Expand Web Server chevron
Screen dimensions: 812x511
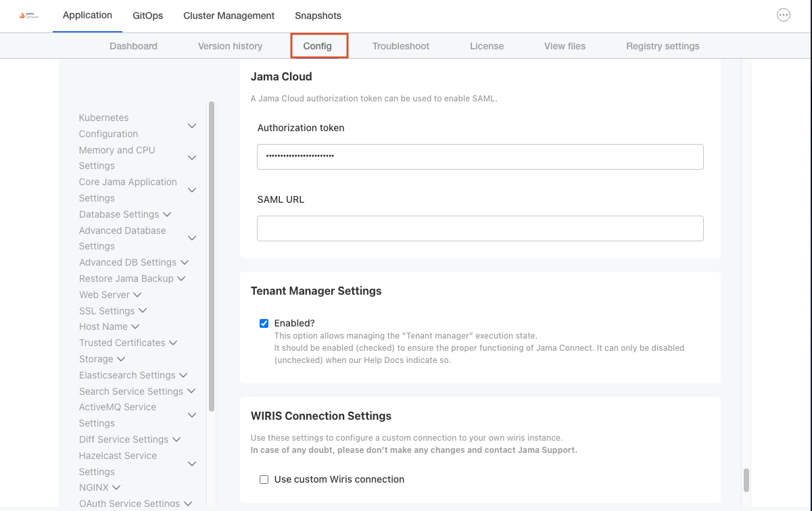(137, 295)
